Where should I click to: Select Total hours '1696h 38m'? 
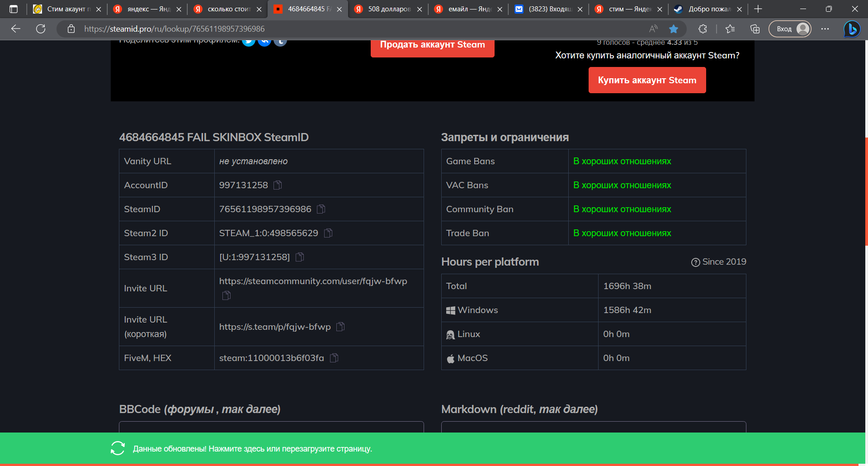[627, 286]
